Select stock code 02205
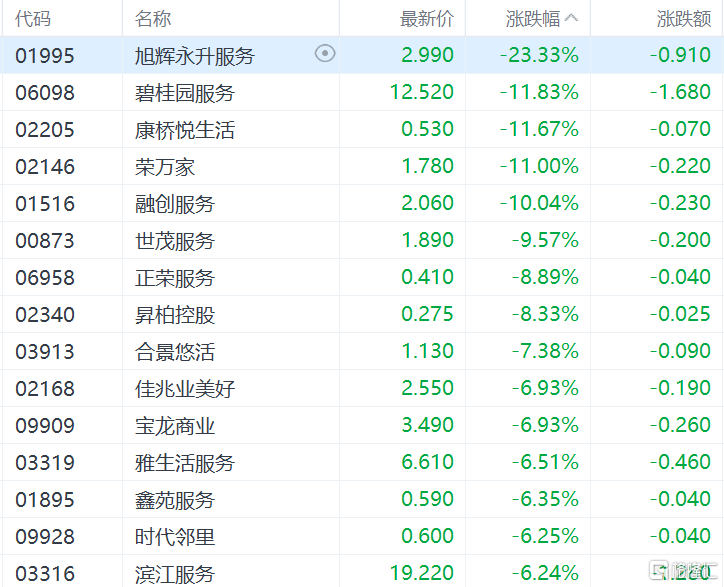The width and height of the screenshot is (724, 587). coord(45,130)
